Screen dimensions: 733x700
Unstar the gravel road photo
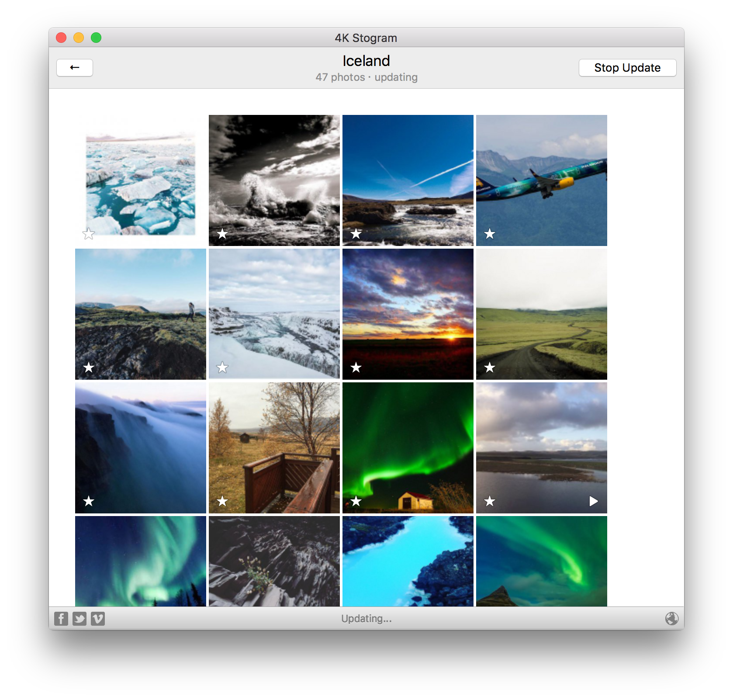click(489, 368)
